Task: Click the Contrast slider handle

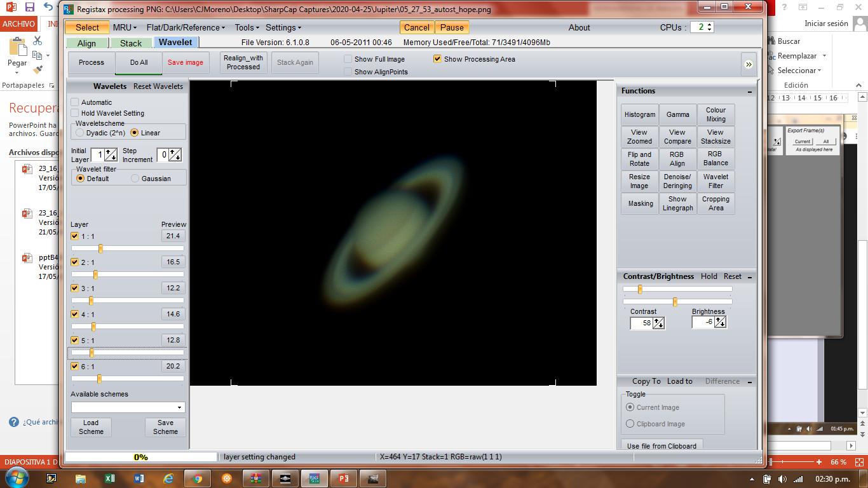Action: (640, 289)
